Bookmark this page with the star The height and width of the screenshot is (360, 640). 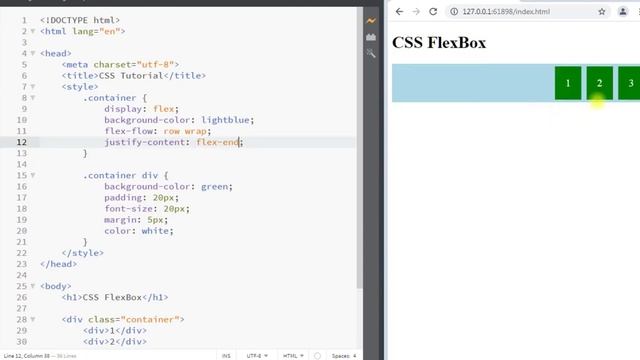(x=602, y=11)
